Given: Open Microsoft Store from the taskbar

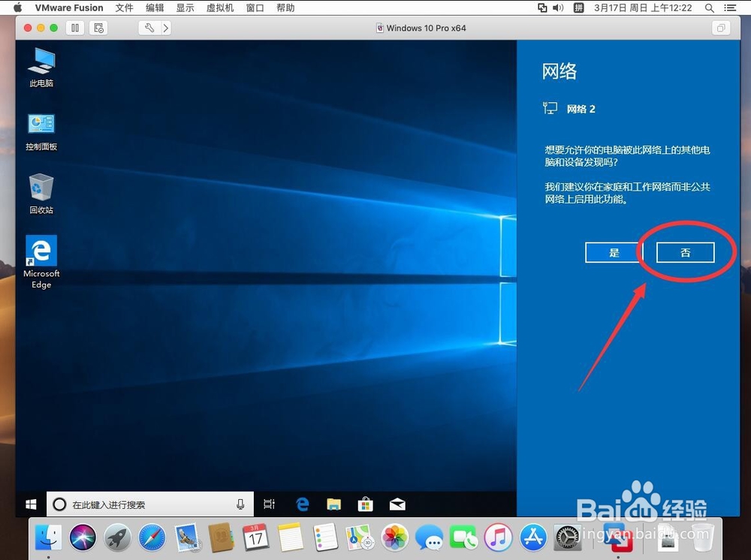Looking at the screenshot, I should tap(366, 504).
